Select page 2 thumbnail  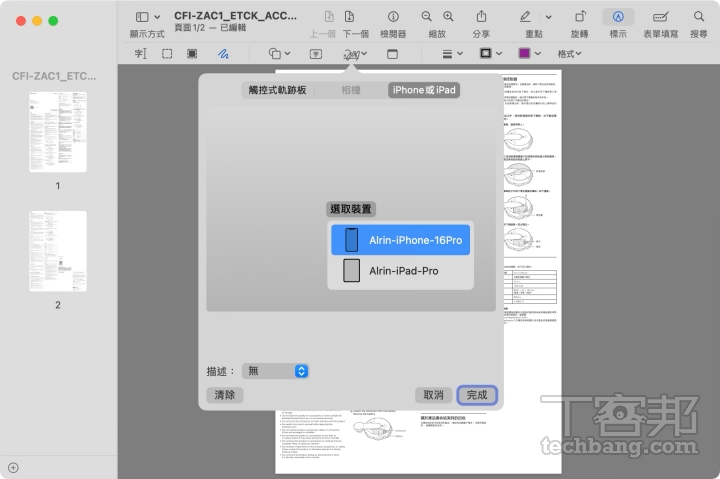coord(58,251)
